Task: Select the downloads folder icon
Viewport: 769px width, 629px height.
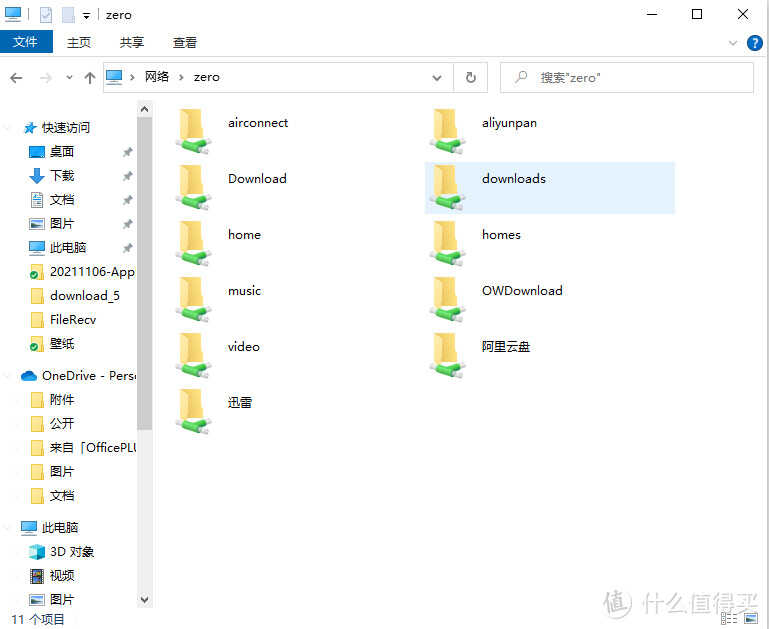Action: tap(447, 187)
